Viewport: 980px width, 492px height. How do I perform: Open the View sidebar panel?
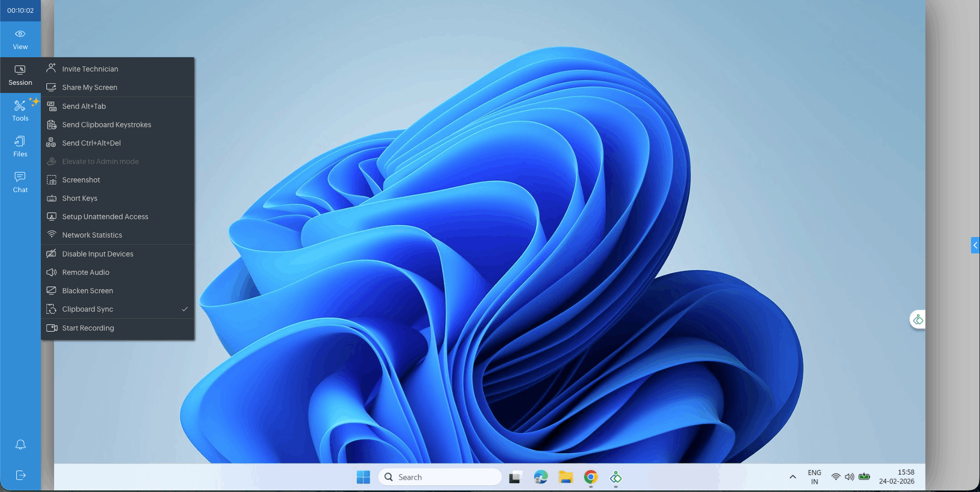pos(20,39)
